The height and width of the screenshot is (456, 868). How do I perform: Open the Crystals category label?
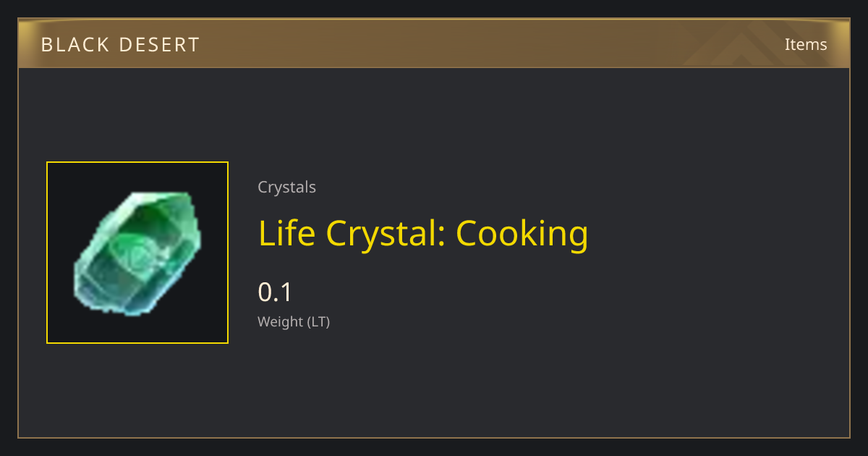pyautogui.click(x=286, y=187)
